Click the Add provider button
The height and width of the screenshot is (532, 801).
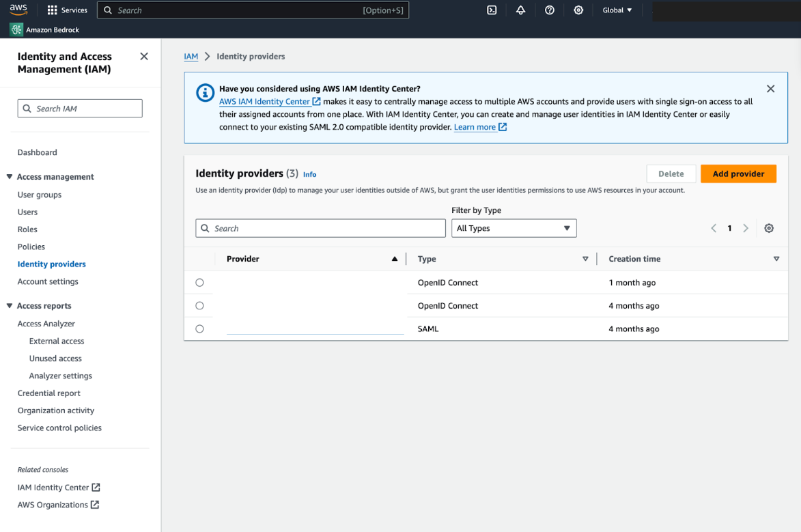(x=738, y=173)
